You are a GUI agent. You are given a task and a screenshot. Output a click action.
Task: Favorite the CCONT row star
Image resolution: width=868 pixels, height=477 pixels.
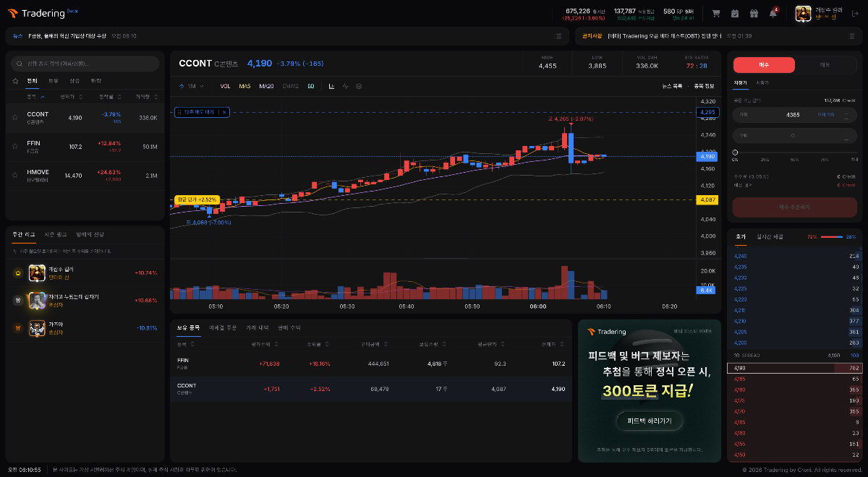(x=15, y=117)
